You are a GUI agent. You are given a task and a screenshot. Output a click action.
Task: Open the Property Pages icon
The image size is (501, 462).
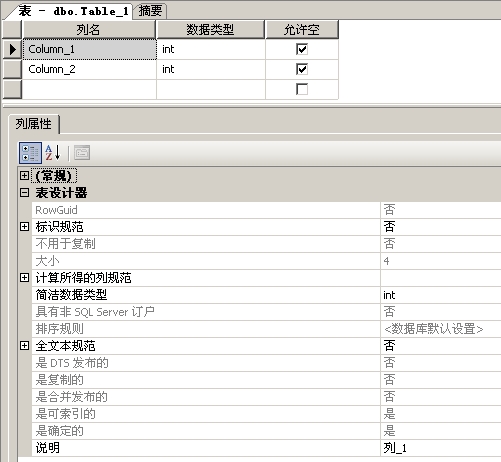tap(82, 153)
